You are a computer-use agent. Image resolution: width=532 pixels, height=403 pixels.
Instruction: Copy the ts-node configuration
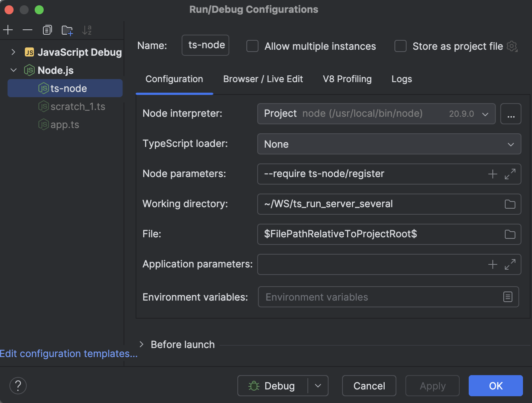(47, 30)
